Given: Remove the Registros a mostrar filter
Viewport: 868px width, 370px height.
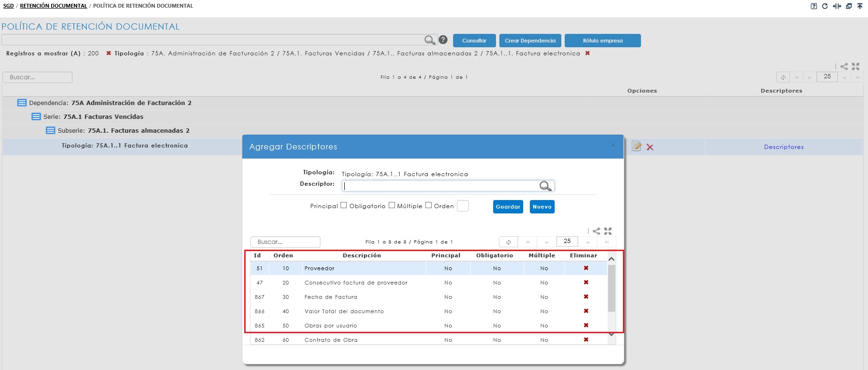Looking at the screenshot, I should [x=109, y=53].
